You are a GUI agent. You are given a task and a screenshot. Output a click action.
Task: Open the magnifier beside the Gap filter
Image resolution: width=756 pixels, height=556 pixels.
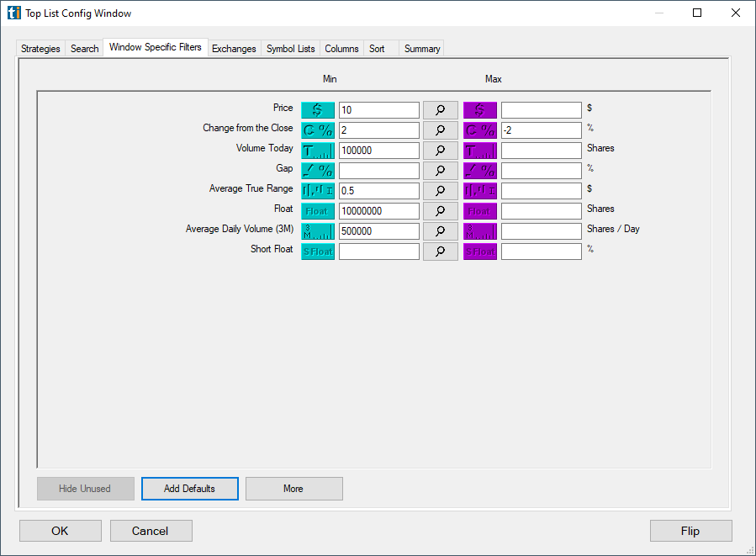[440, 170]
